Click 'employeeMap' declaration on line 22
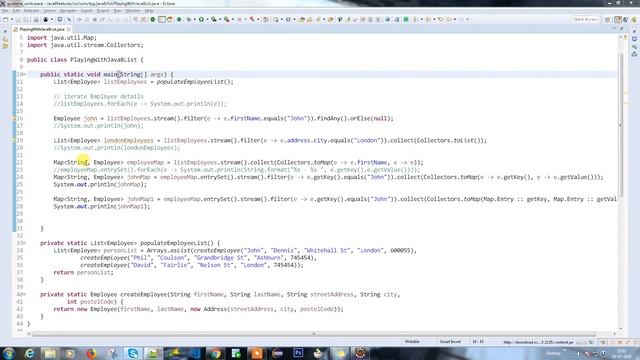The height and width of the screenshot is (360, 640). 145,162
